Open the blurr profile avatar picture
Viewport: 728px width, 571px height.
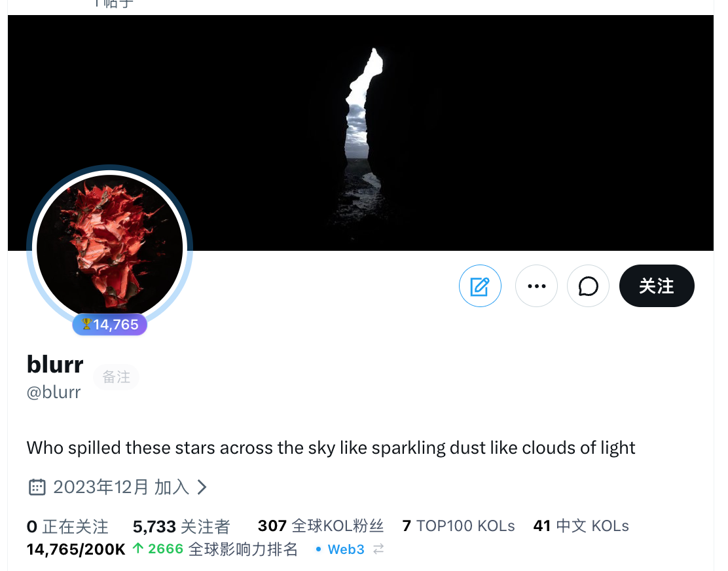(x=109, y=248)
